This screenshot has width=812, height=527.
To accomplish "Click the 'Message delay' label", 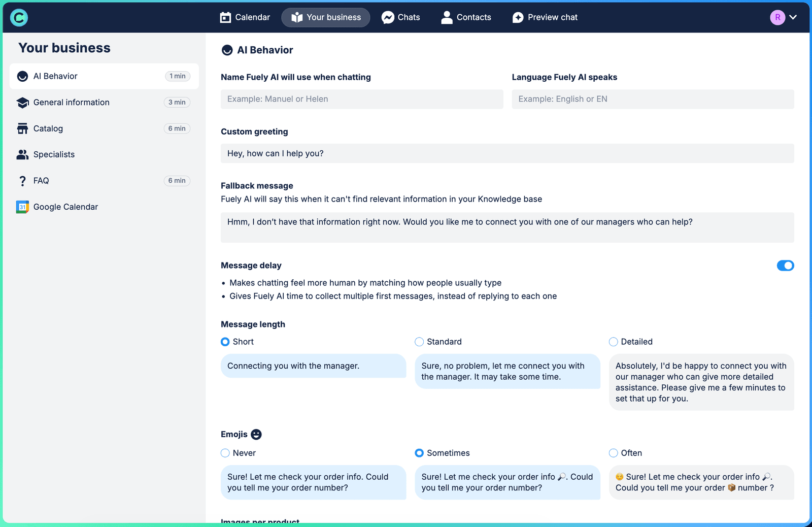I will (251, 266).
